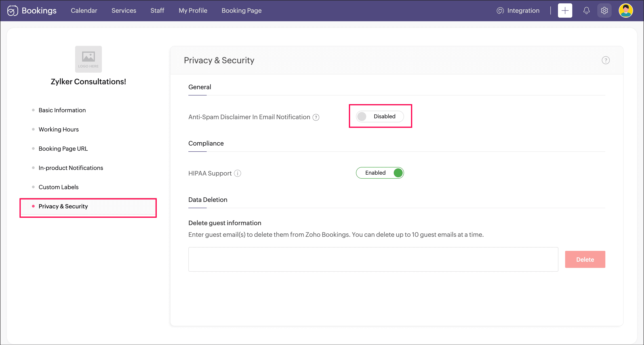Image resolution: width=644 pixels, height=345 pixels.
Task: Open In-product Notifications settings
Action: tap(71, 168)
